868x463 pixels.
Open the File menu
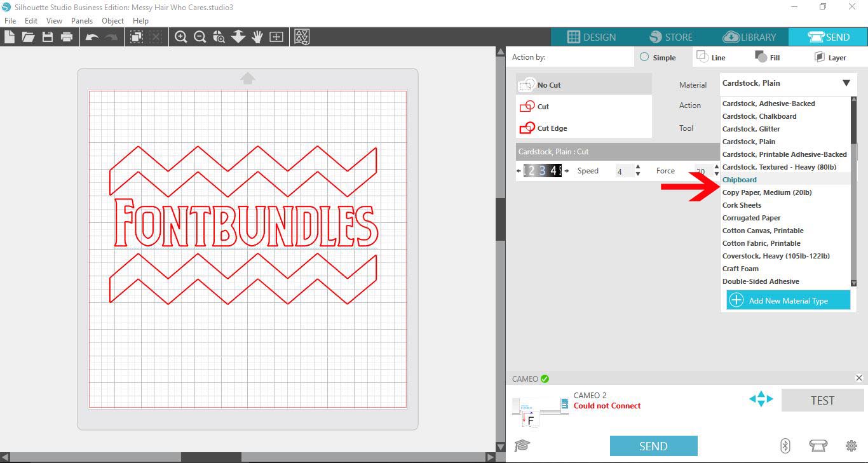pyautogui.click(x=10, y=21)
